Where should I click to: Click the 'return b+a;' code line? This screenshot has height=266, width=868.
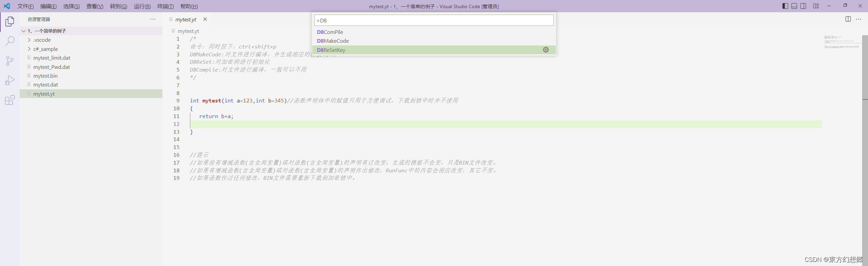point(216,116)
